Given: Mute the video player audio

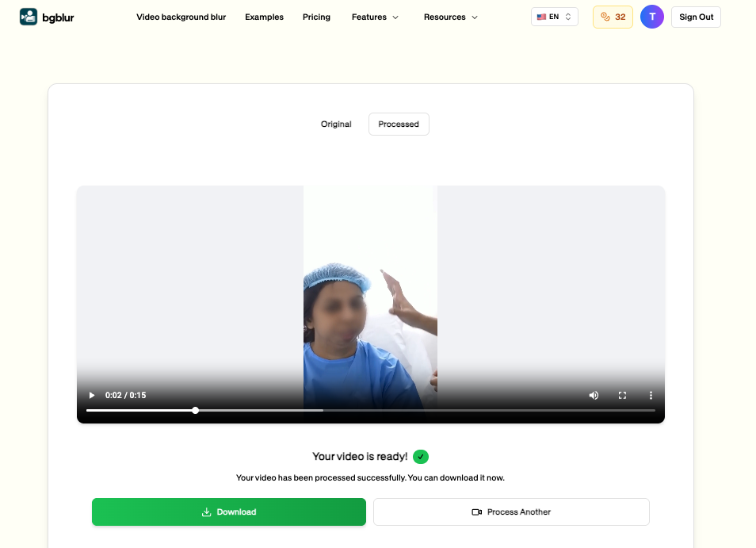Looking at the screenshot, I should (x=594, y=394).
